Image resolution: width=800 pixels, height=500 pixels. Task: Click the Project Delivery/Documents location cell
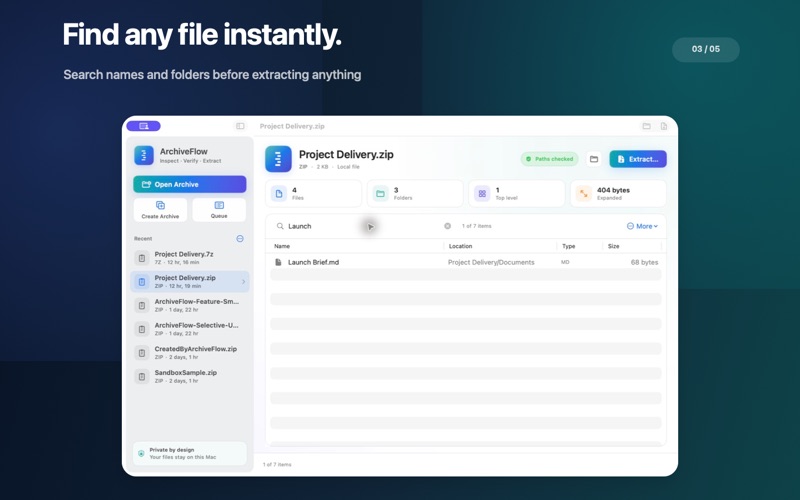pos(491,262)
